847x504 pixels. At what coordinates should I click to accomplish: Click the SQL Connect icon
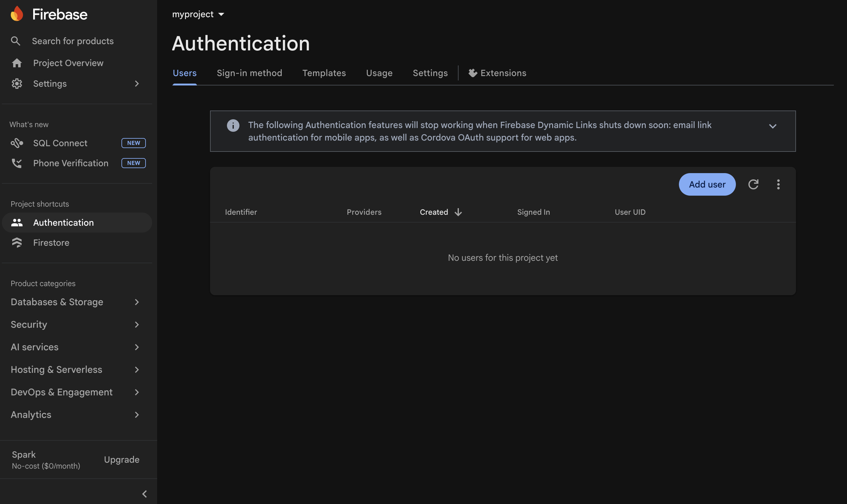tap(17, 143)
